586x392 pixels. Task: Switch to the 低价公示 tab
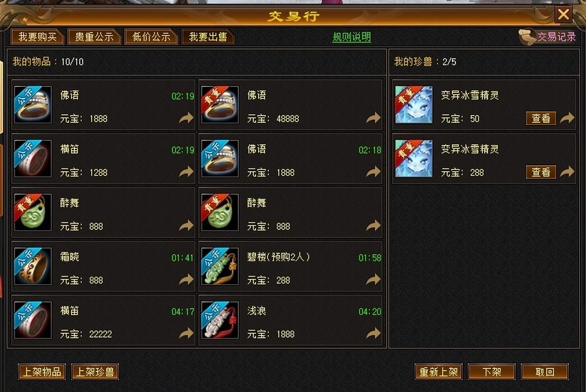(151, 37)
